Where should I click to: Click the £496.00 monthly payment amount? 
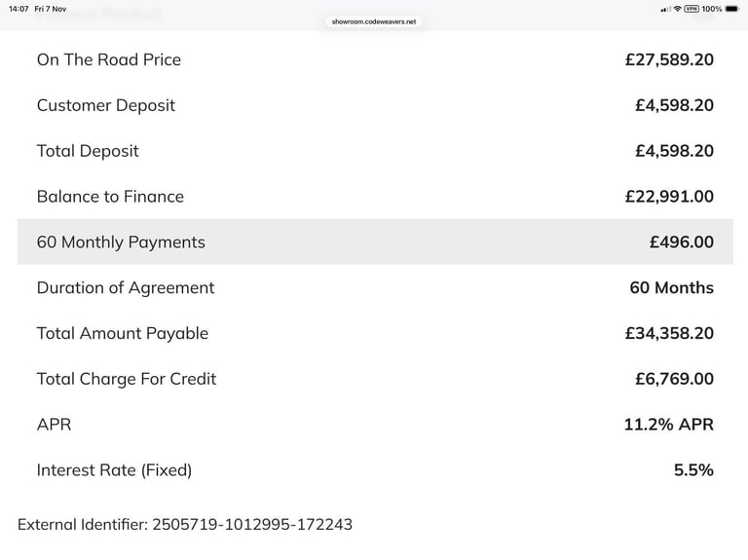[681, 242]
